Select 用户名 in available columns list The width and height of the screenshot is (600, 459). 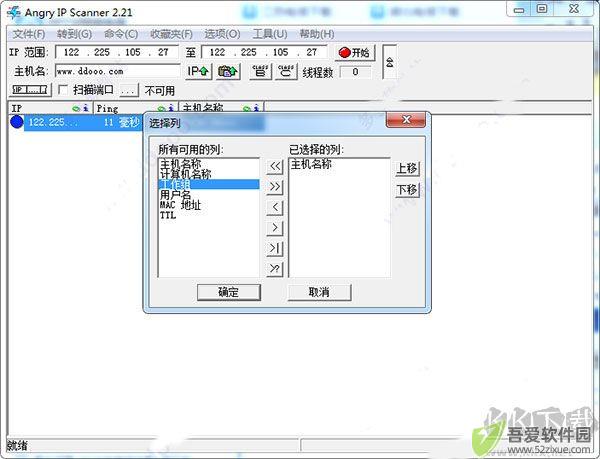pos(209,195)
